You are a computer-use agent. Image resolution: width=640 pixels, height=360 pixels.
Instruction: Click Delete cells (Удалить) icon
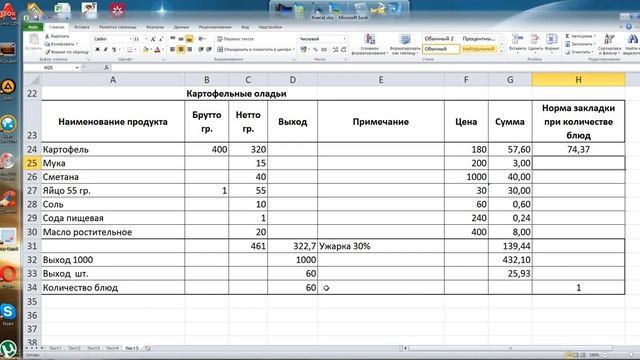coord(535,44)
